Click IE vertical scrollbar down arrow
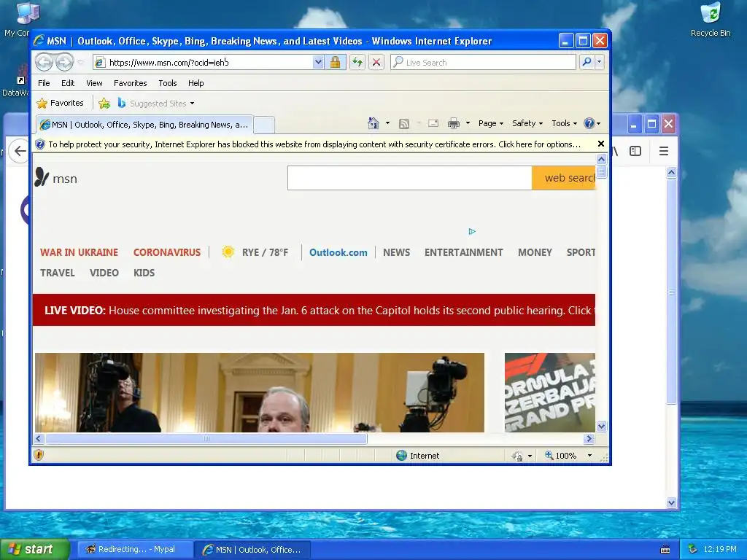The width and height of the screenshot is (747, 560). [x=601, y=426]
